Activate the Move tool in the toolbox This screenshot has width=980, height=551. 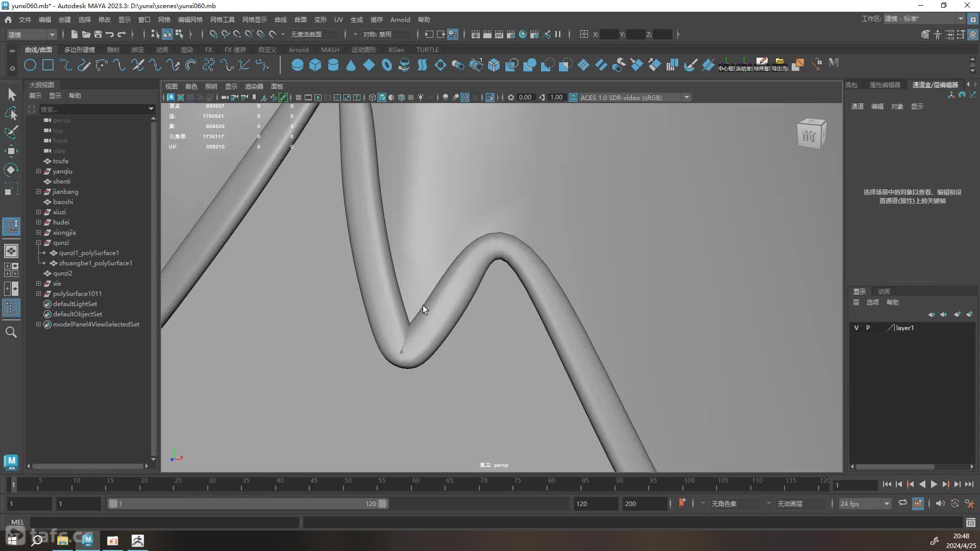tap(11, 151)
